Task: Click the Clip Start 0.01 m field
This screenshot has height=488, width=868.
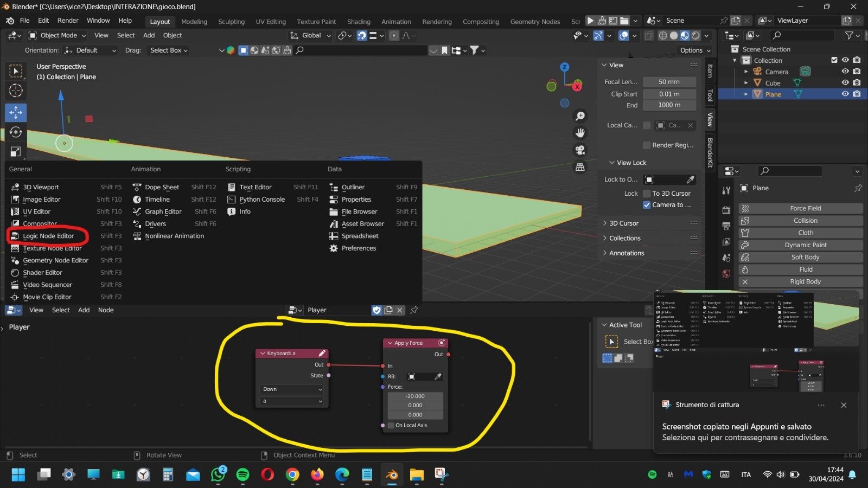Action: [x=669, y=94]
